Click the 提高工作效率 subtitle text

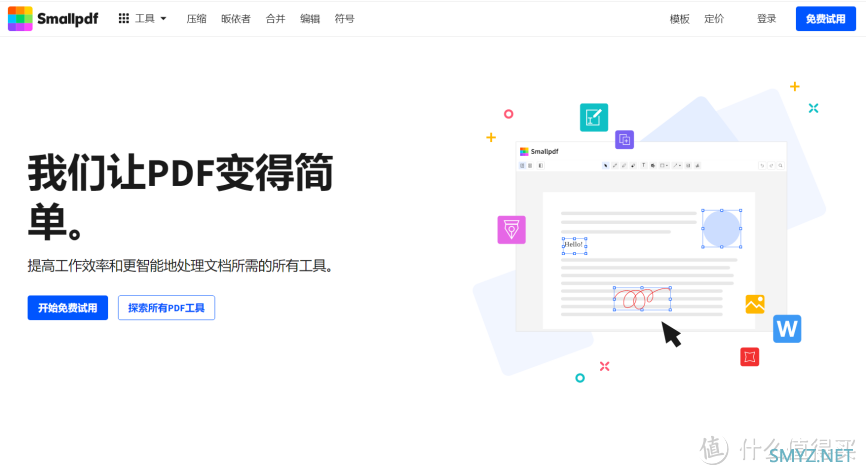(181, 266)
